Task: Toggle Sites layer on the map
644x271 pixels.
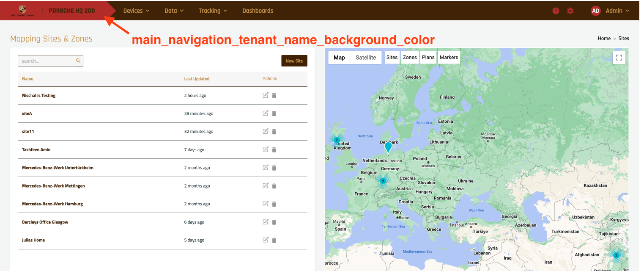Action: (392, 58)
